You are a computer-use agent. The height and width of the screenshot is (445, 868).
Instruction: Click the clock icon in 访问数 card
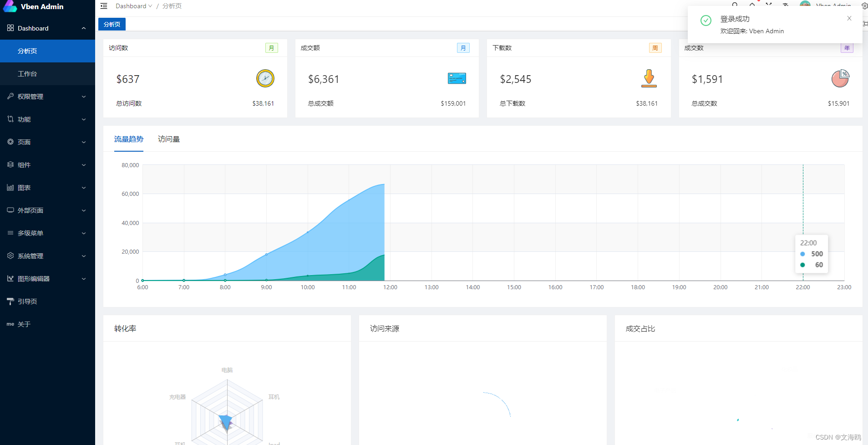(x=265, y=78)
